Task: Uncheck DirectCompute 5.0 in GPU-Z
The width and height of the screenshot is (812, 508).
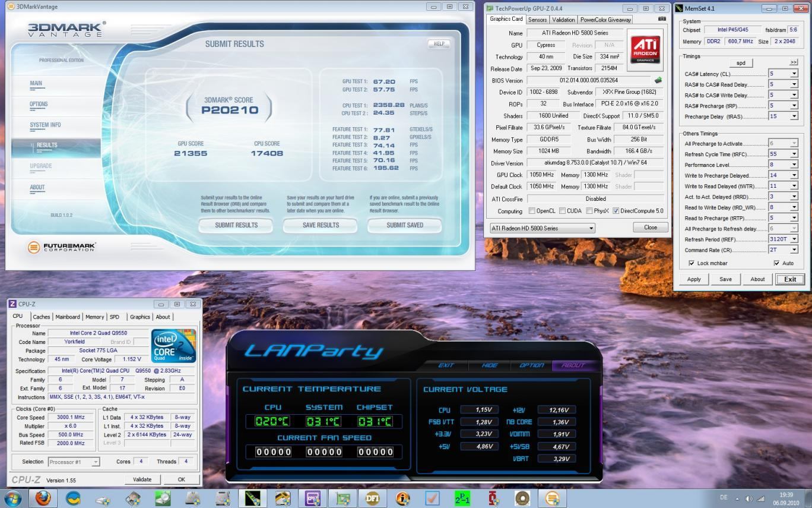Action: pos(616,211)
